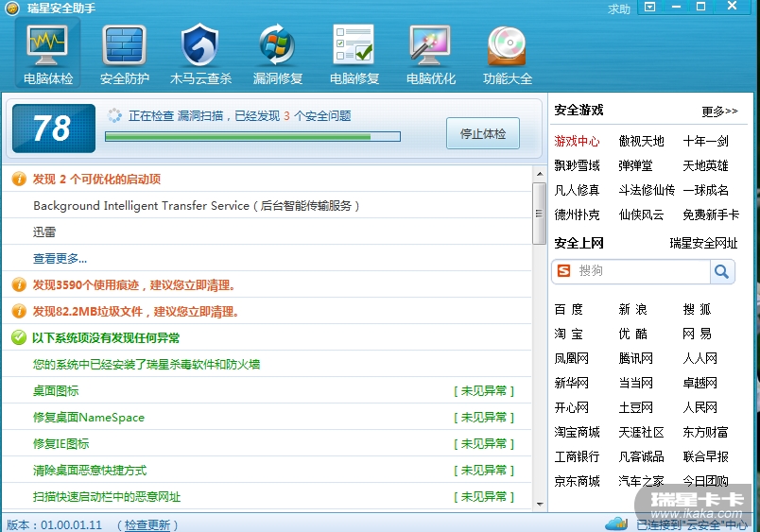760x532 pixels.
Task: Click 清除桌面恶意快捷方式 row
Action: point(268,470)
